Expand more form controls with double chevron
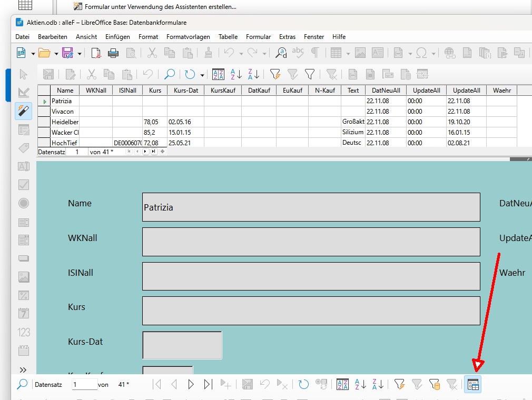 [x=23, y=370]
